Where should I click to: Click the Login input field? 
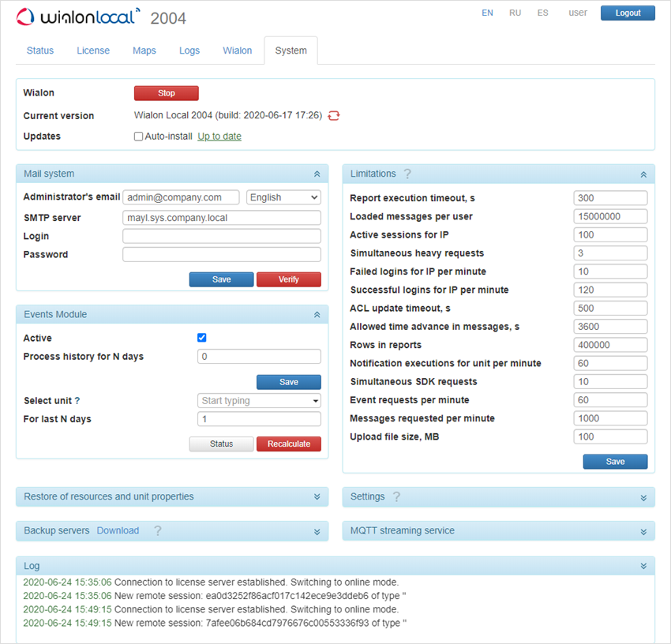click(x=222, y=236)
